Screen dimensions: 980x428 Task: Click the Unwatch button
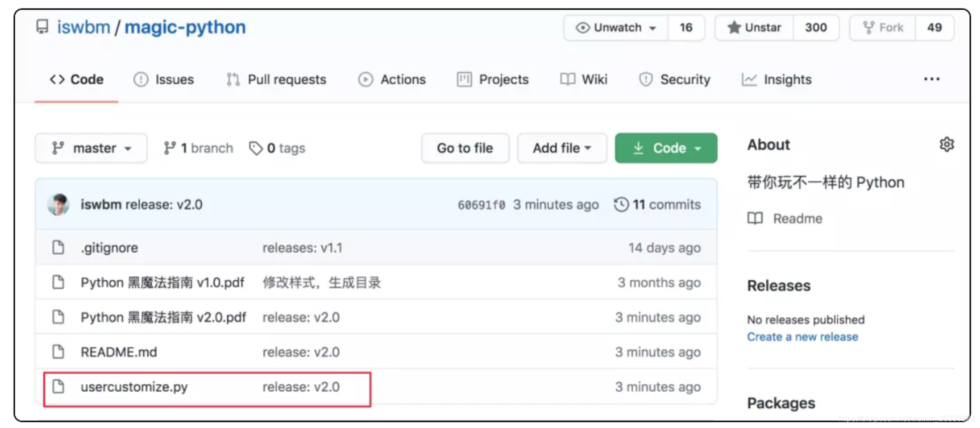click(x=616, y=28)
